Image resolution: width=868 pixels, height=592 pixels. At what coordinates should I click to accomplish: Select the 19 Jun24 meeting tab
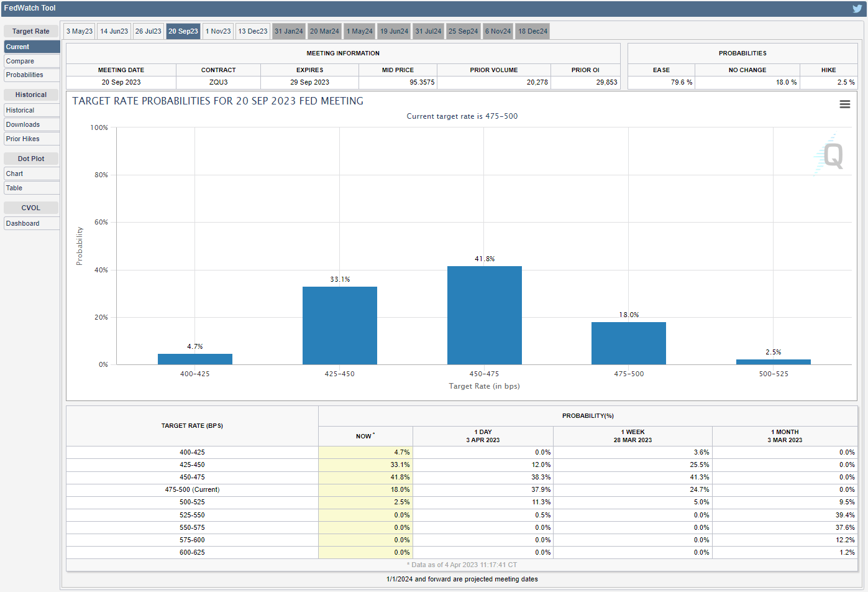395,31
